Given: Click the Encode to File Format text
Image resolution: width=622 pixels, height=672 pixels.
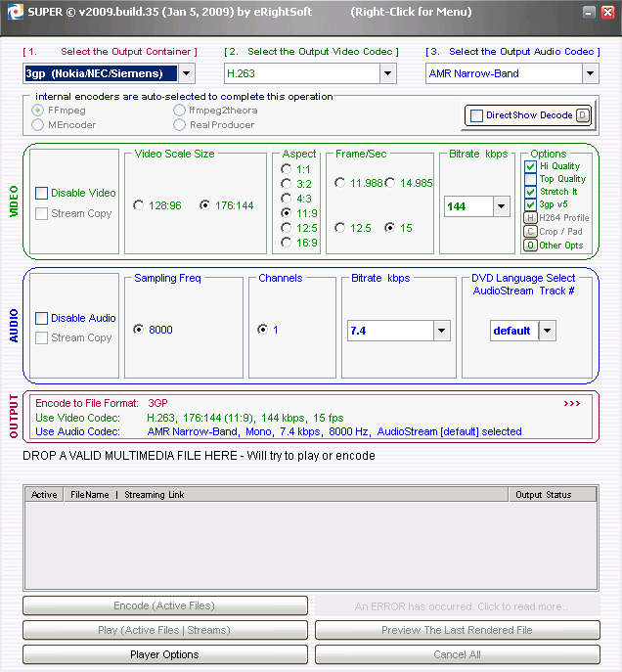Looking at the screenshot, I should tap(87, 403).
